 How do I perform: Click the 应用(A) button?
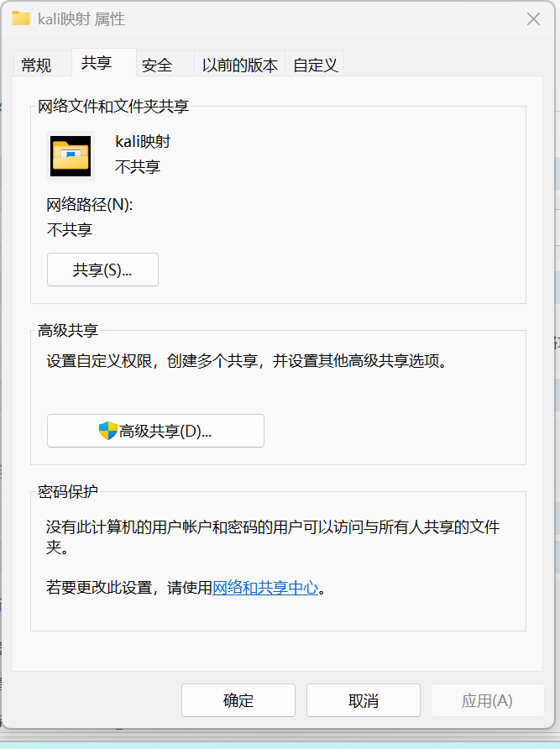(487, 700)
